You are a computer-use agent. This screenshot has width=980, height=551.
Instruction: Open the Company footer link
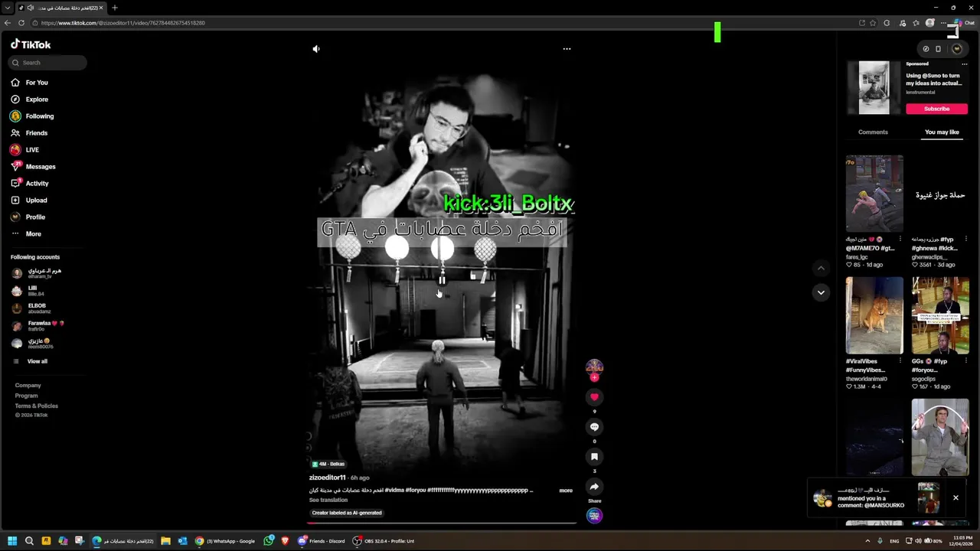(28, 386)
